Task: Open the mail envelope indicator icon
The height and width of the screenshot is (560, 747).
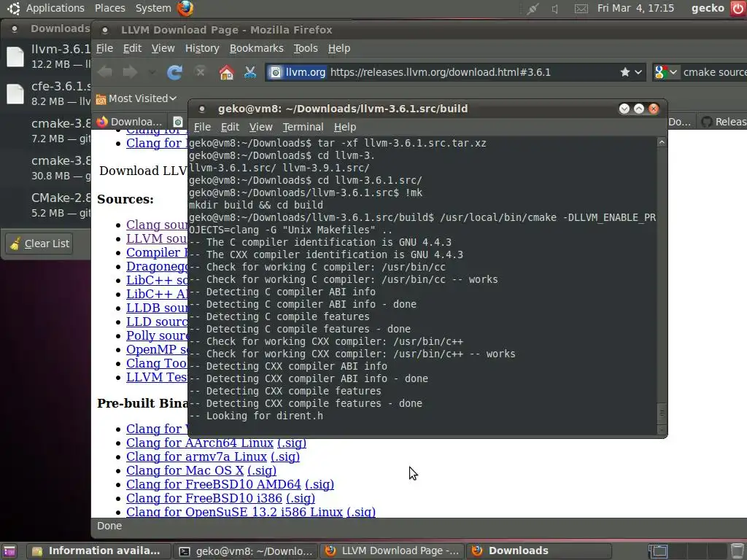Action: [581, 9]
